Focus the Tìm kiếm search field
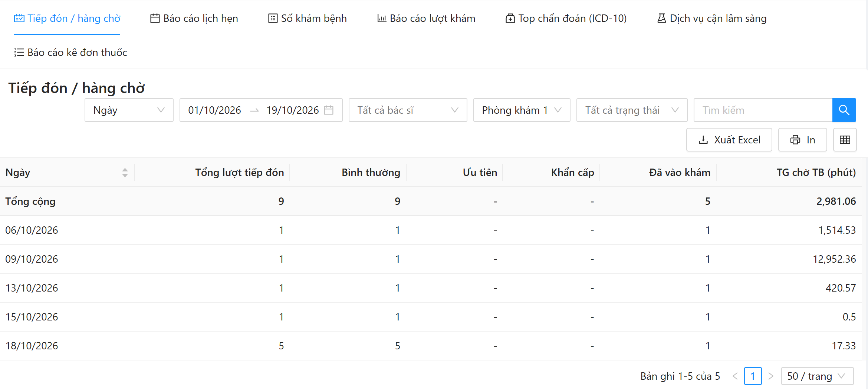 [x=763, y=110]
